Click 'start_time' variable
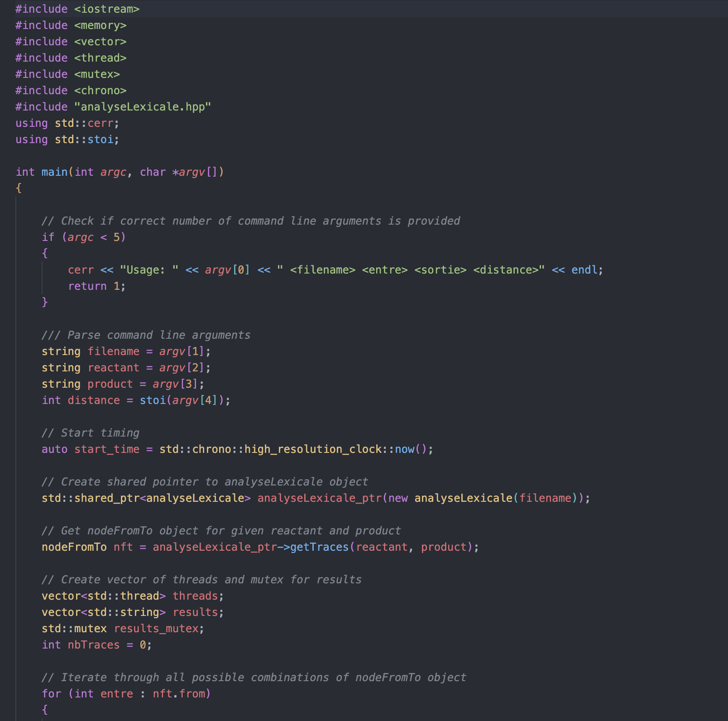The height and width of the screenshot is (721, 728). [107, 449]
